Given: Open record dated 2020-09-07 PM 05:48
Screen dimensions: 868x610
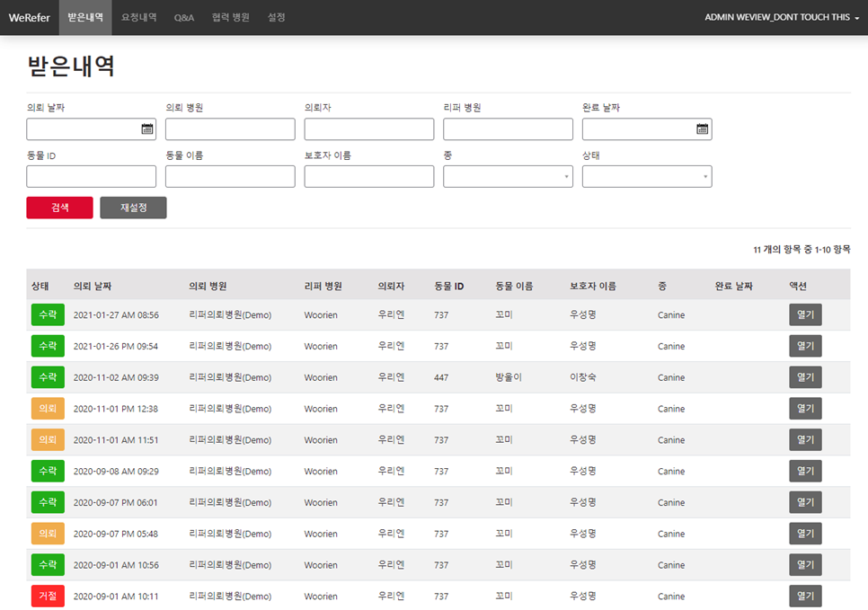Looking at the screenshot, I should 805,534.
